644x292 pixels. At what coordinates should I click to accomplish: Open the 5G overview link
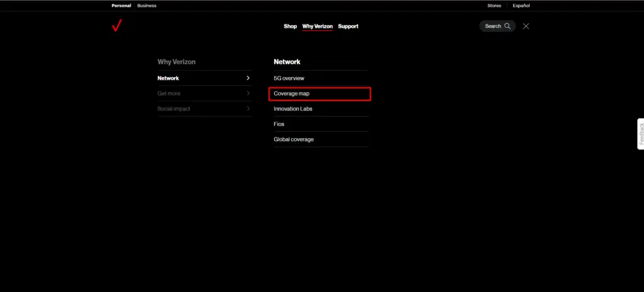[x=289, y=78]
